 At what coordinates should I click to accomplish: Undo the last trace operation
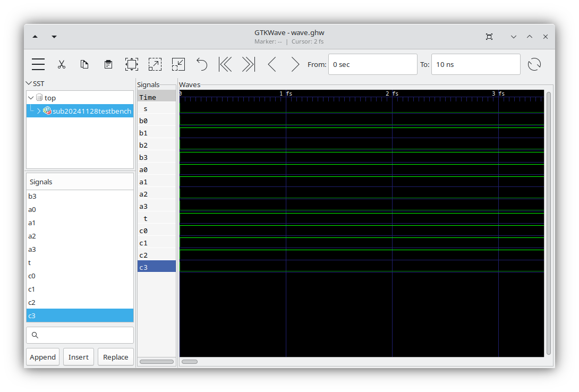tap(201, 64)
